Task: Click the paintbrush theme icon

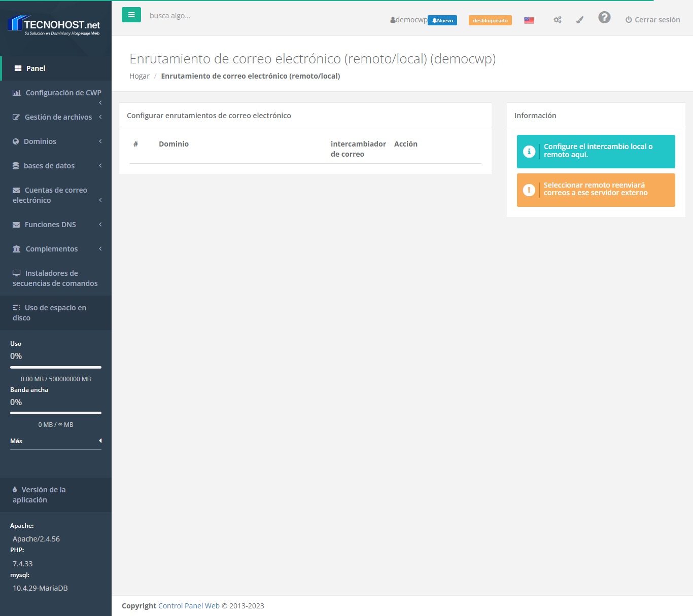Action: click(x=580, y=20)
